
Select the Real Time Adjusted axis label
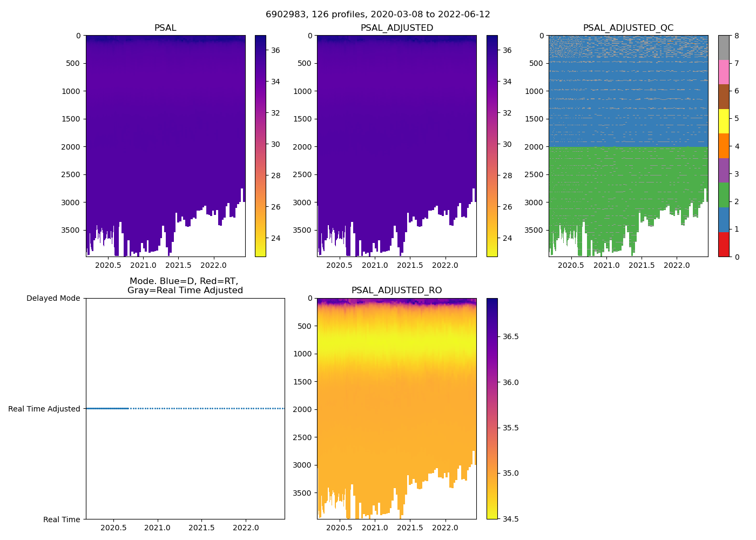44,409
